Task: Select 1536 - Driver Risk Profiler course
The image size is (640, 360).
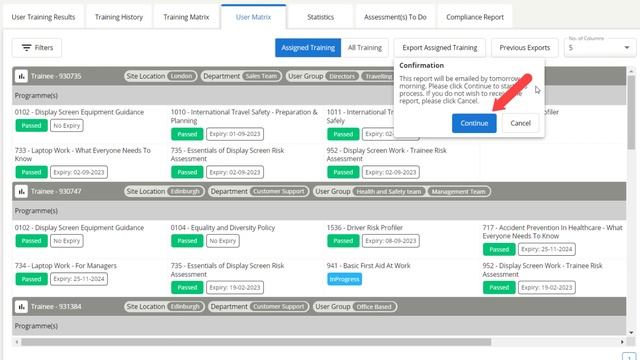Action: tap(364, 228)
